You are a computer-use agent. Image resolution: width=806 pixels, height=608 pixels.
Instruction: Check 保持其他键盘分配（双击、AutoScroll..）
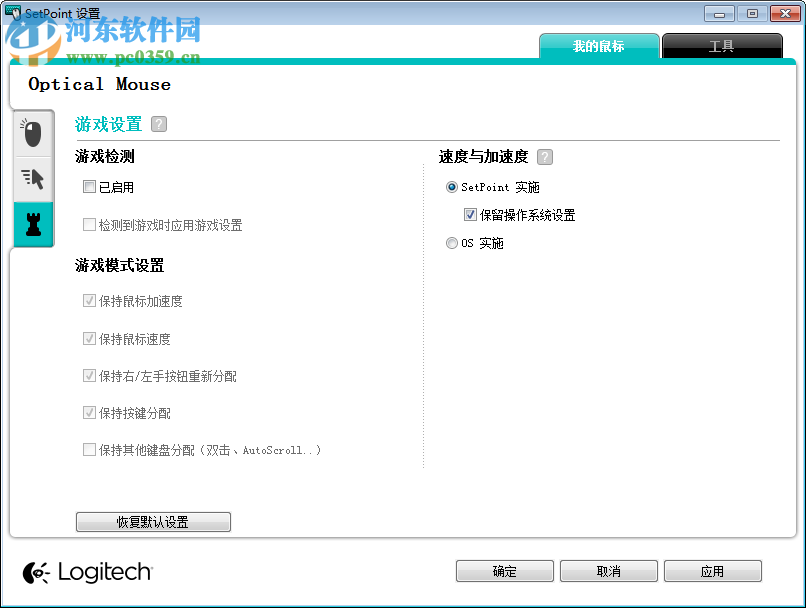[x=89, y=449]
